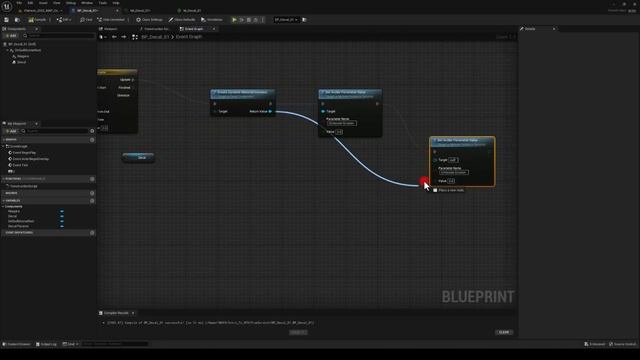Viewport: 640px width, 360px height.
Task: Click BP_Decal_01 breadcrumb link
Action: click(x=155, y=37)
